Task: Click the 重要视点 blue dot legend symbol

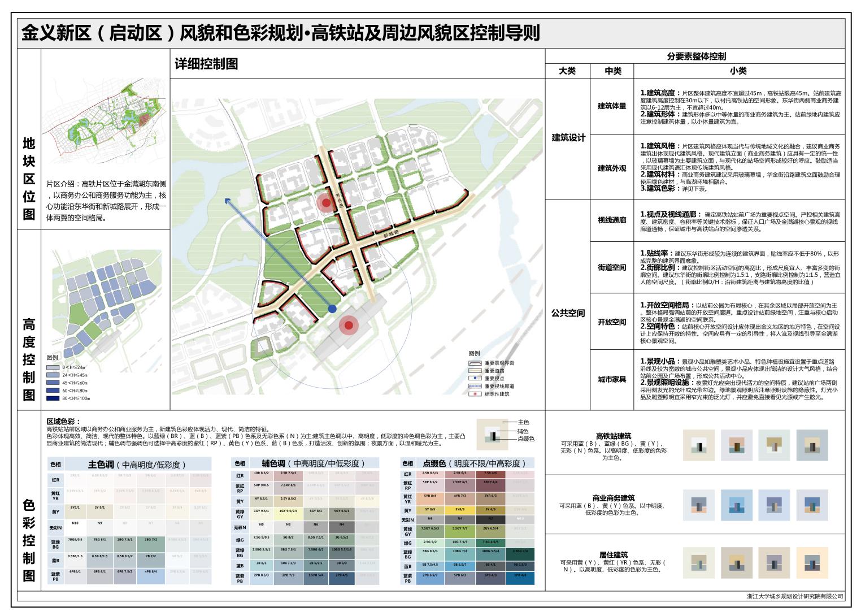Action: point(475,379)
